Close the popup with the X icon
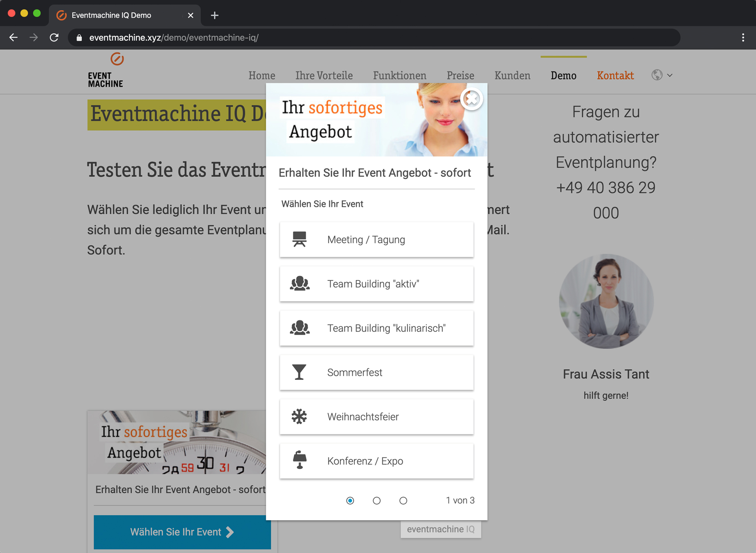The image size is (756, 553). click(471, 99)
